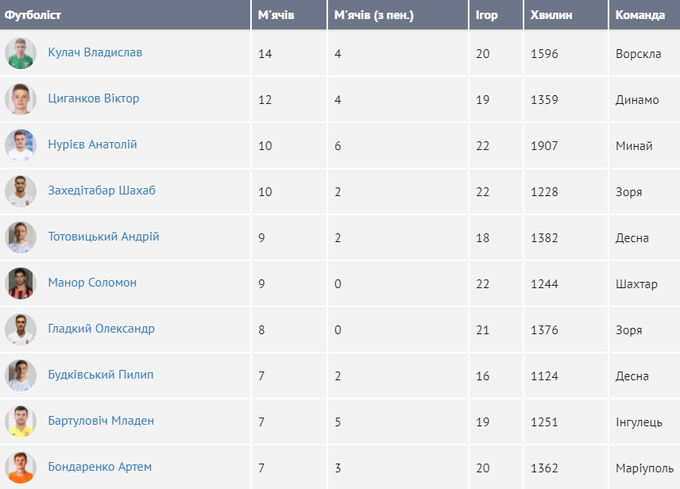
Task: Open Манор Соломон player page
Action: [92, 283]
